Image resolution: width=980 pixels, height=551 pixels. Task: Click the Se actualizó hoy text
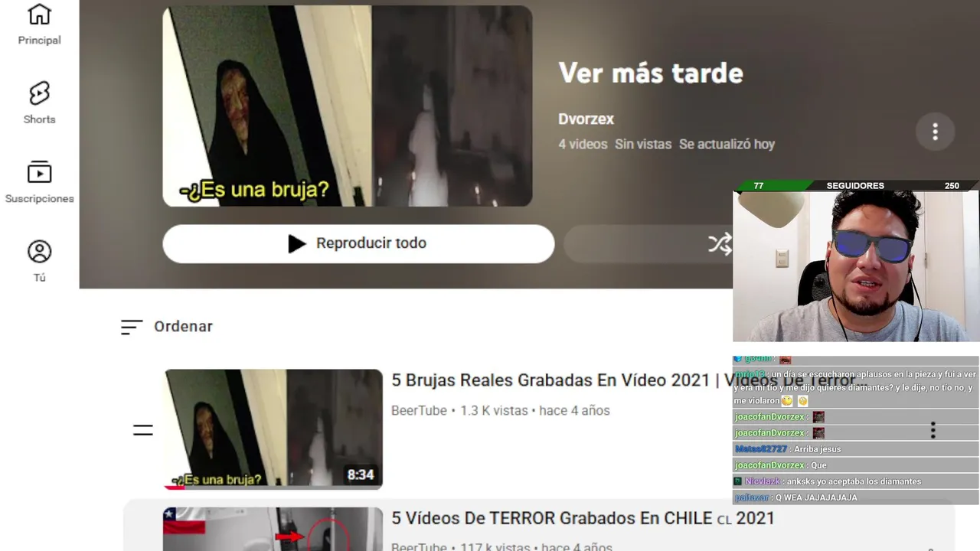(727, 144)
